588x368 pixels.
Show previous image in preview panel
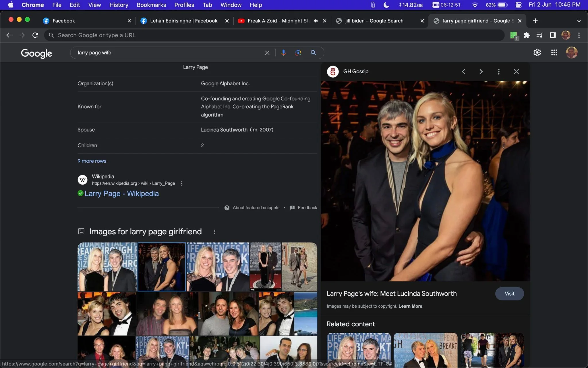pyautogui.click(x=463, y=72)
